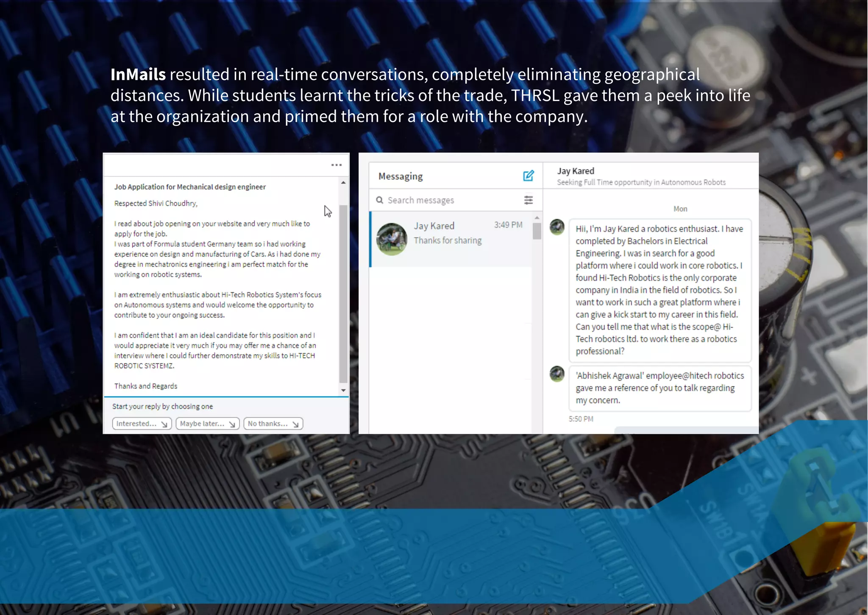Open the message filter settings icon
868x615 pixels.
tap(528, 200)
